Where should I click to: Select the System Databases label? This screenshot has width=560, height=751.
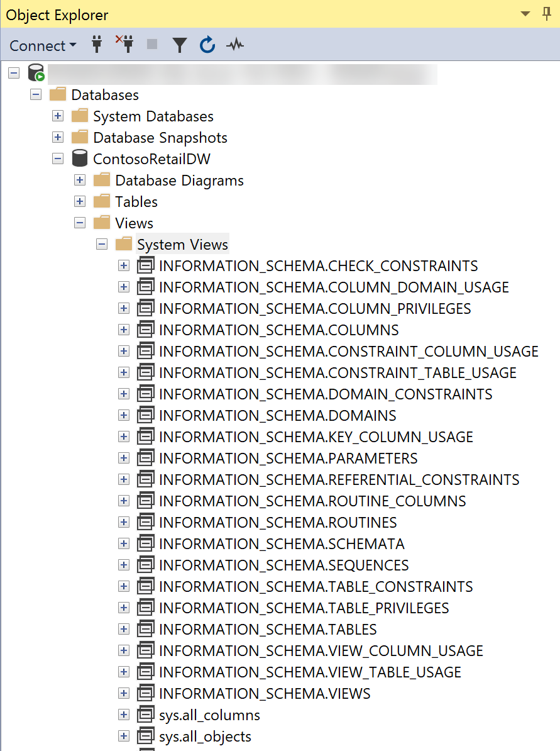(x=153, y=116)
